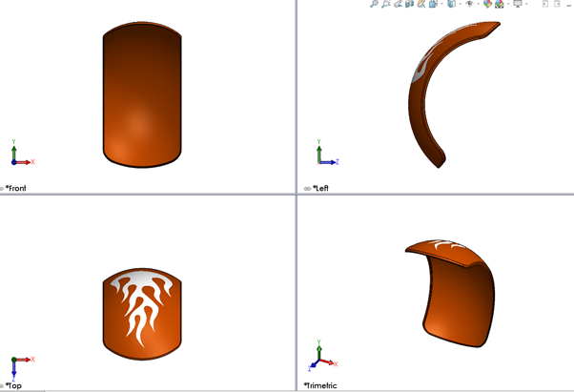This screenshot has height=392, width=574.
Task: Activate the Section View tool
Action: tap(409, 4)
